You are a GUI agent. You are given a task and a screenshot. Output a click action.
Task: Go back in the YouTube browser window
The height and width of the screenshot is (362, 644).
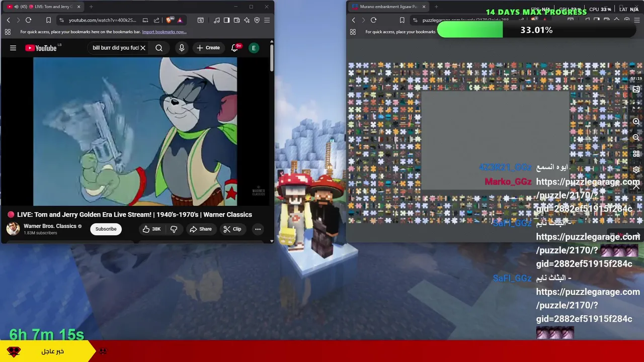pyautogui.click(x=8, y=20)
